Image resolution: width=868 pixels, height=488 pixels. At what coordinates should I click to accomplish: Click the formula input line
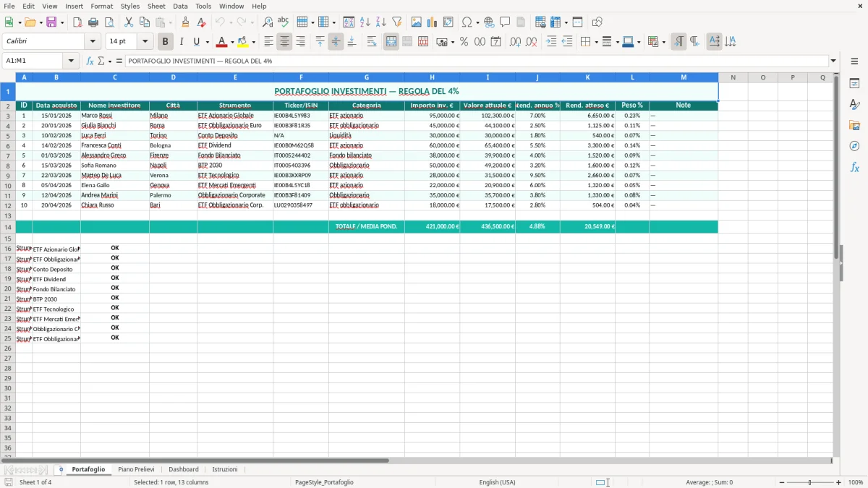[x=476, y=61]
